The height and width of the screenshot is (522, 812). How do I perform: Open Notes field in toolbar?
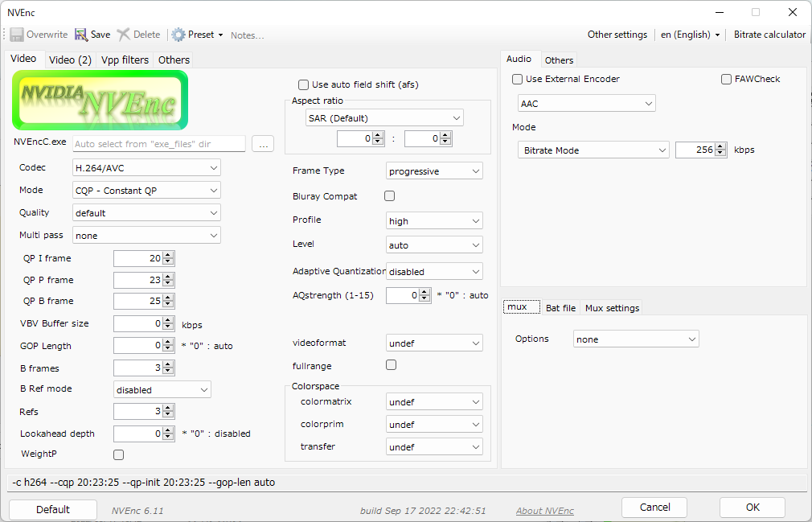247,35
